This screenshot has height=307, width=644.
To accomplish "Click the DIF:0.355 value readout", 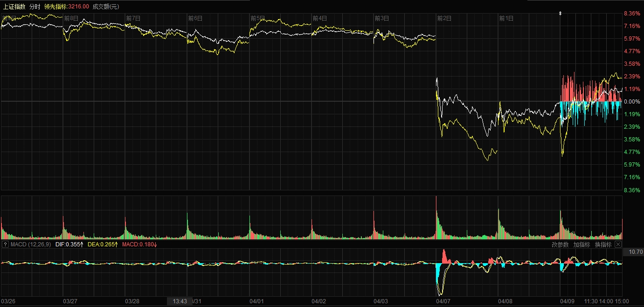I will pyautogui.click(x=69, y=244).
